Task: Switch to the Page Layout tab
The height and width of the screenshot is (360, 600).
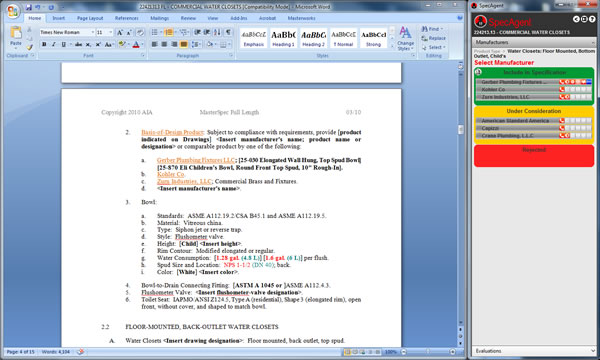Action: point(90,18)
